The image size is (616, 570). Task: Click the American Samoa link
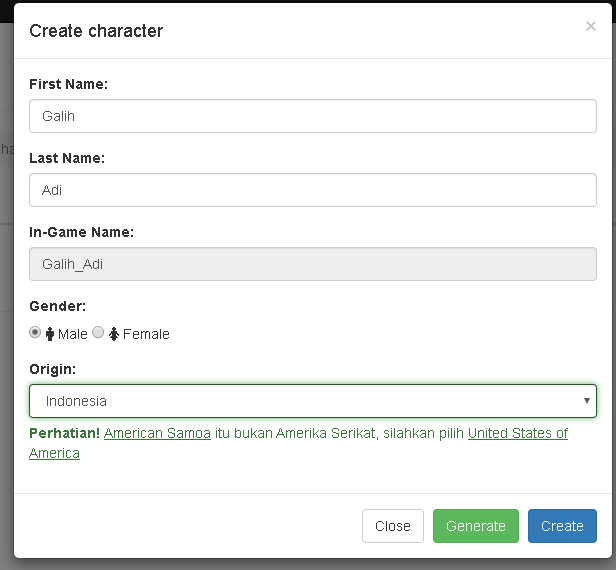pyautogui.click(x=157, y=433)
